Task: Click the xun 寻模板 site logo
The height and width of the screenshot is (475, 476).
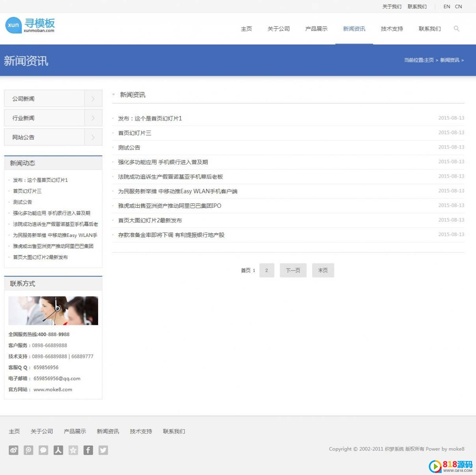Action: (30, 25)
